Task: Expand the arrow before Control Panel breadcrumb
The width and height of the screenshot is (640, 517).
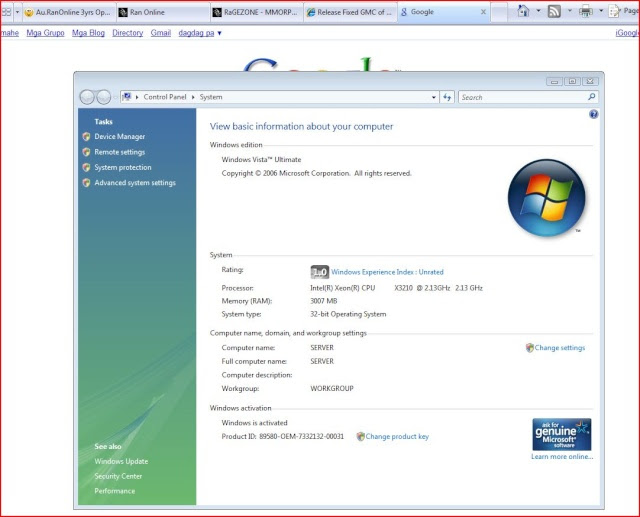Action: click(x=137, y=97)
